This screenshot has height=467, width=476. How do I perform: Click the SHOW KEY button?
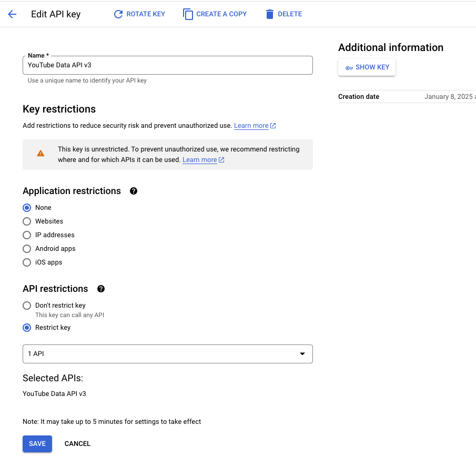(367, 67)
